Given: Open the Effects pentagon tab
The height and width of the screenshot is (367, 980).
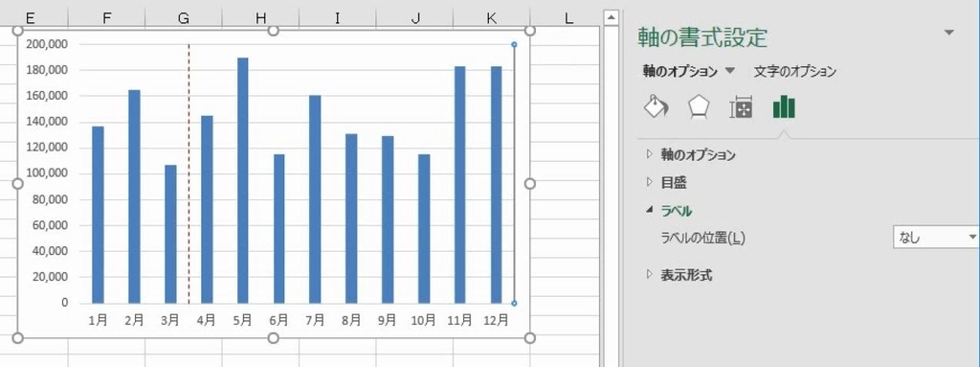Looking at the screenshot, I should click(698, 107).
